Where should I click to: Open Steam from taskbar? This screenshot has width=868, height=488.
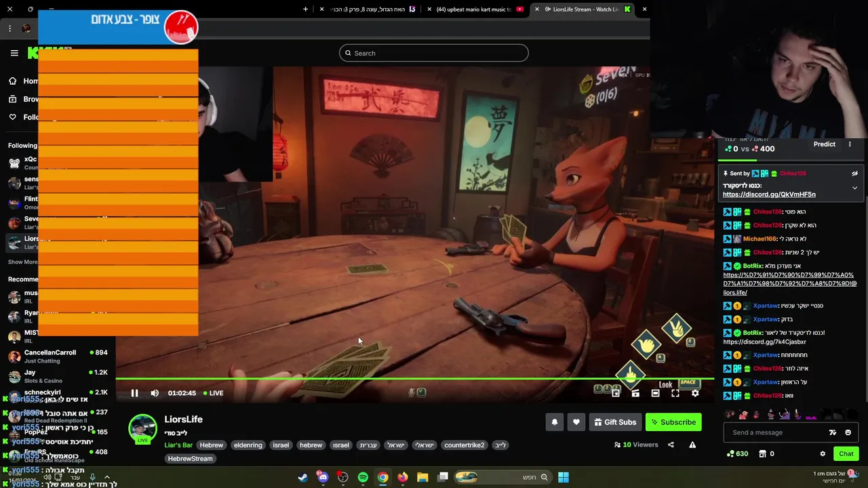[x=303, y=477]
